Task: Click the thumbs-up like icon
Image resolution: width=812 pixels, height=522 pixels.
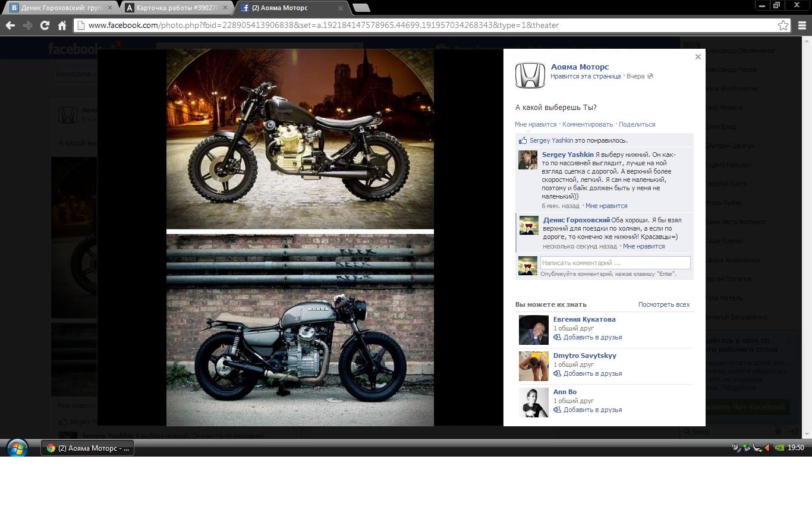Action: point(523,140)
